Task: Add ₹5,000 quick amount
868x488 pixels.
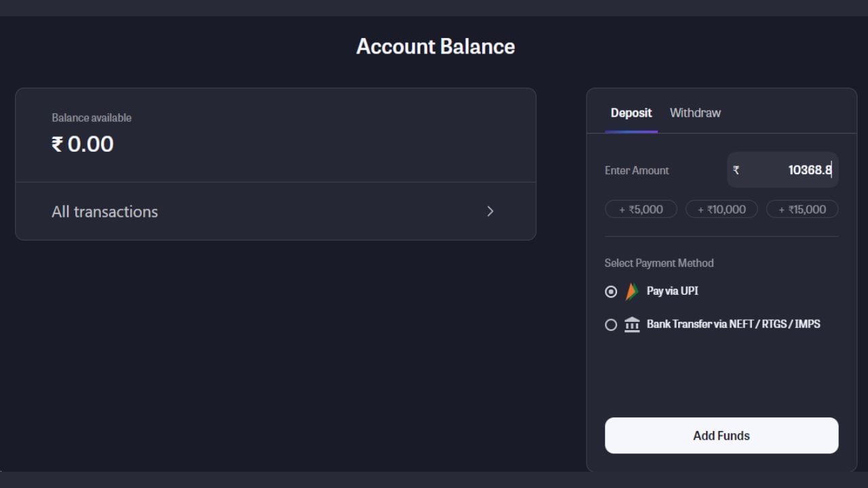Action: click(641, 209)
